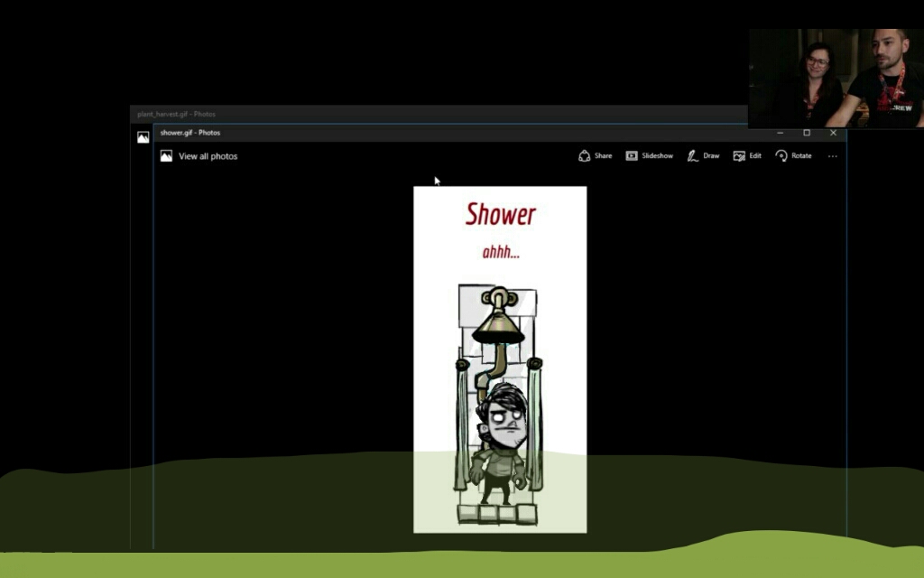Click the Edit image icon
Image resolution: width=924 pixels, height=578 pixels.
click(x=739, y=156)
